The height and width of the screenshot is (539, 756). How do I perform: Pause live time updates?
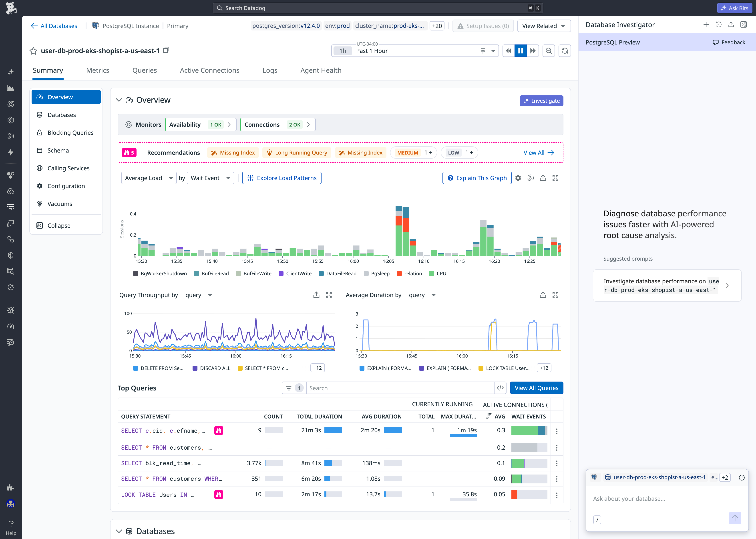[521, 51]
